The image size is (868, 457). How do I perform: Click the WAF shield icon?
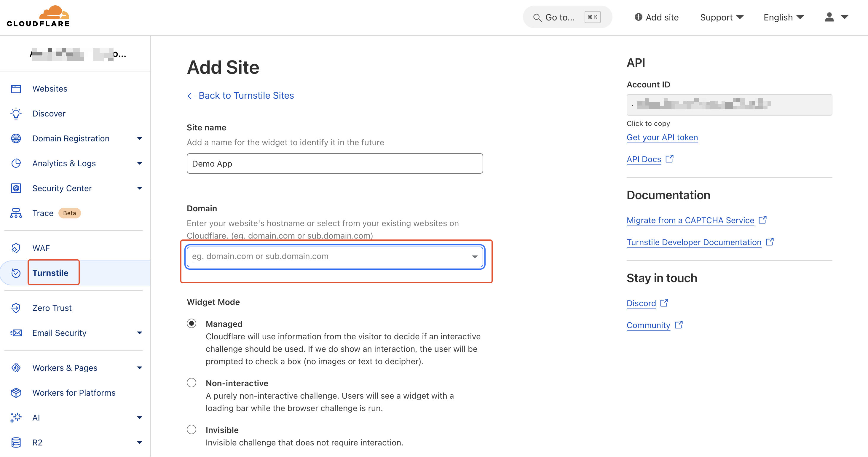coord(16,248)
